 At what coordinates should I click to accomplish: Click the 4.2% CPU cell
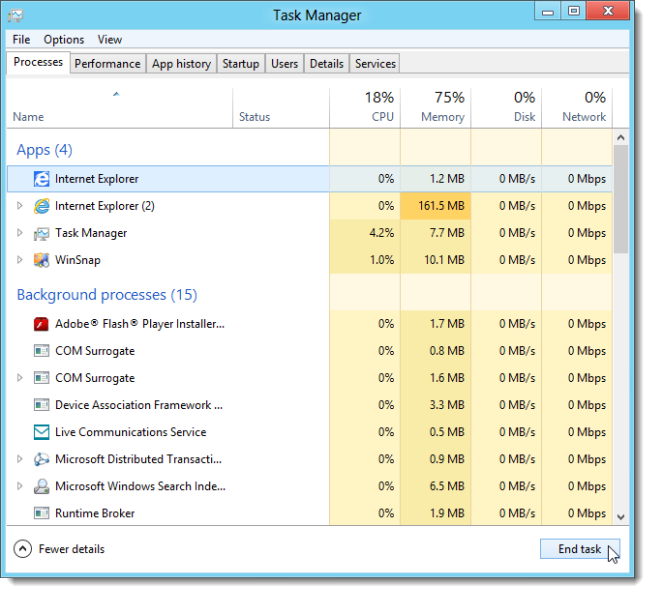click(x=365, y=233)
